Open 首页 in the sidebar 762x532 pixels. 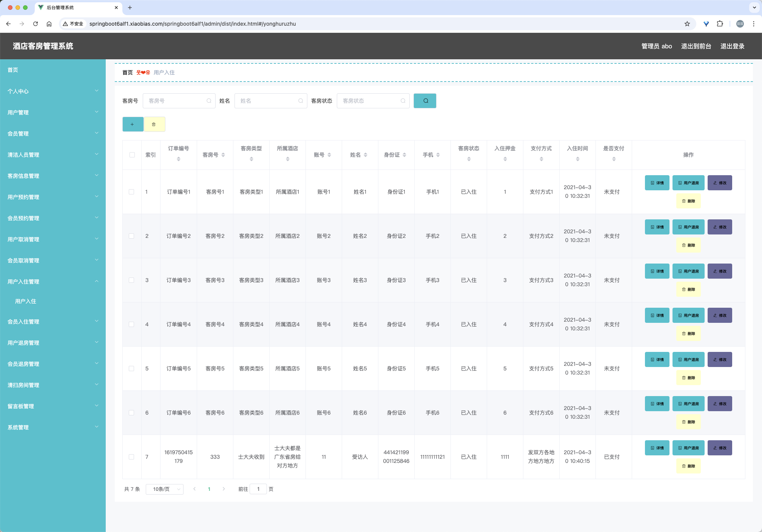pos(13,70)
